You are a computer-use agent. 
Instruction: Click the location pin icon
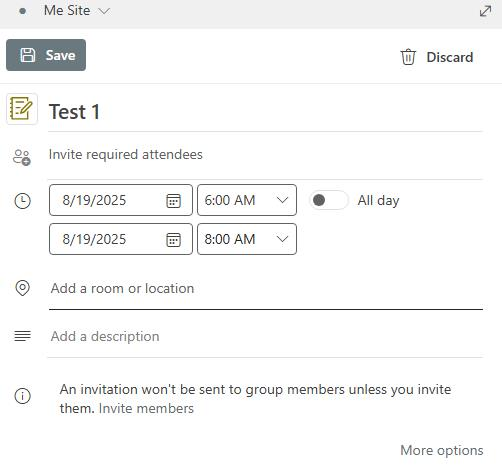(23, 288)
